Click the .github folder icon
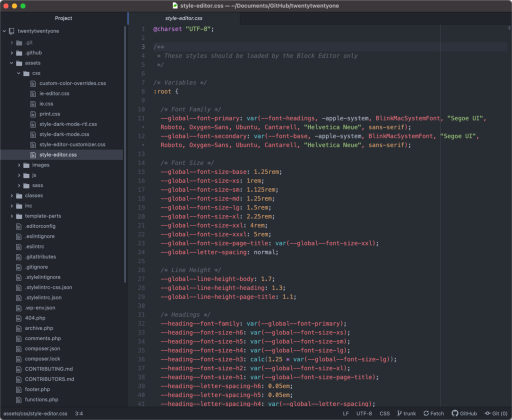 (19, 53)
